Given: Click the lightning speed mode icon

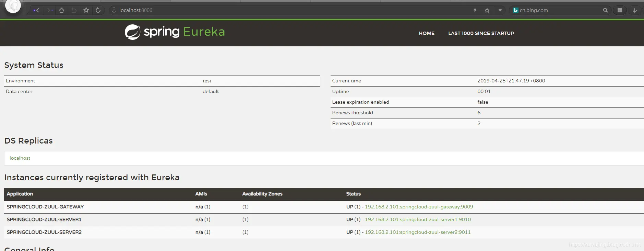Looking at the screenshot, I should (x=475, y=10).
